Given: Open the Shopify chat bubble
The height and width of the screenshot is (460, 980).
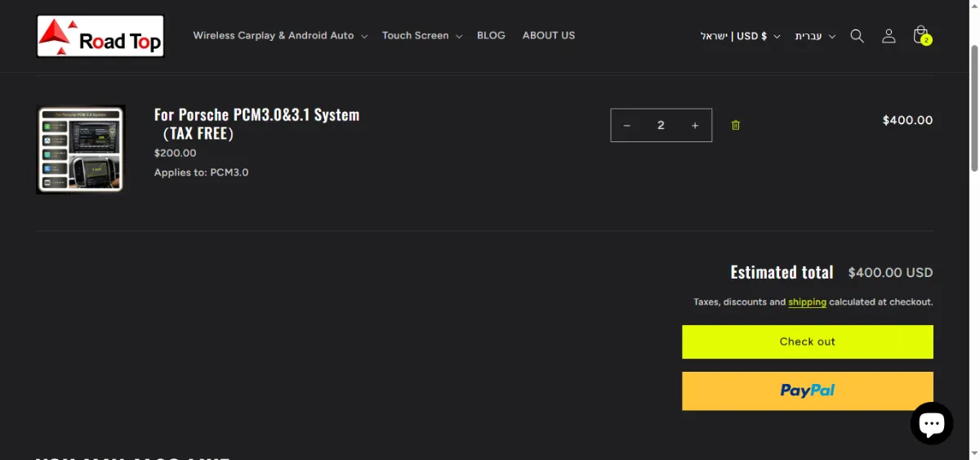Looking at the screenshot, I should point(932,423).
